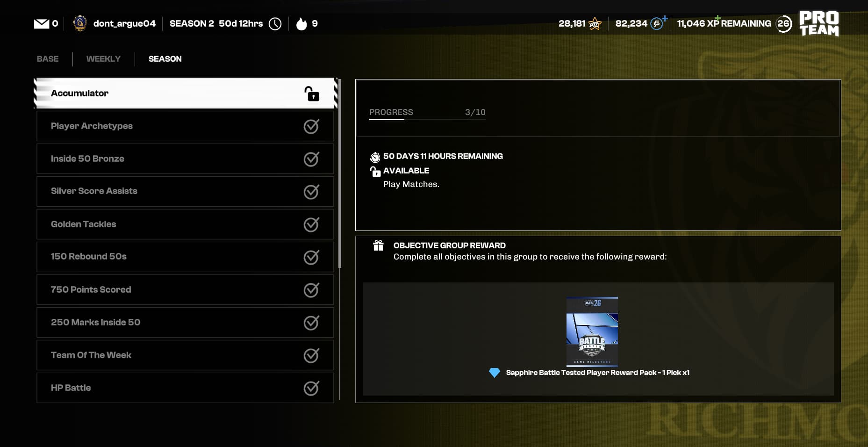
Task: Click the flame streak icon
Action: pyautogui.click(x=301, y=24)
